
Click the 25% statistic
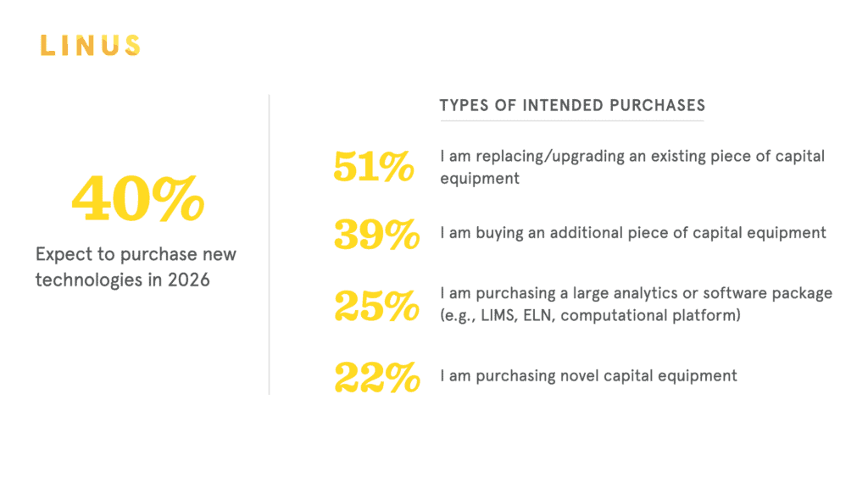pyautogui.click(x=376, y=305)
